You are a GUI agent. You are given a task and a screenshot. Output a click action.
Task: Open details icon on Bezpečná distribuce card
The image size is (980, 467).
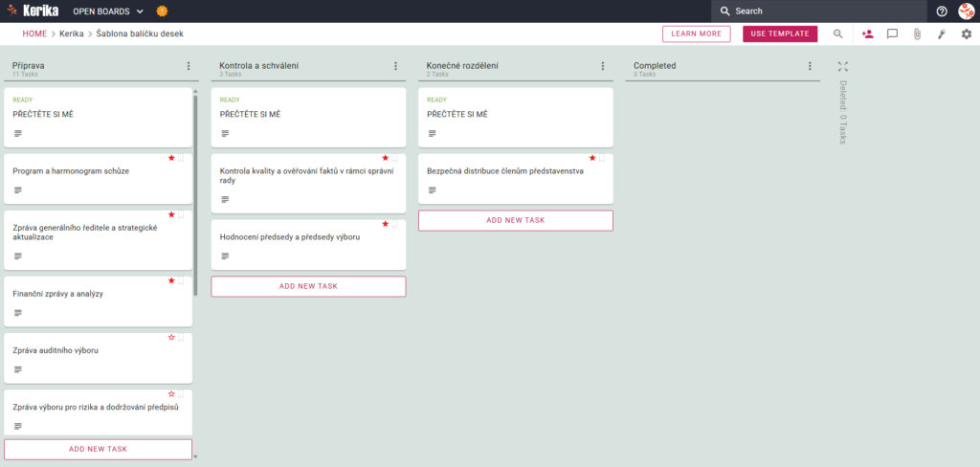click(433, 190)
